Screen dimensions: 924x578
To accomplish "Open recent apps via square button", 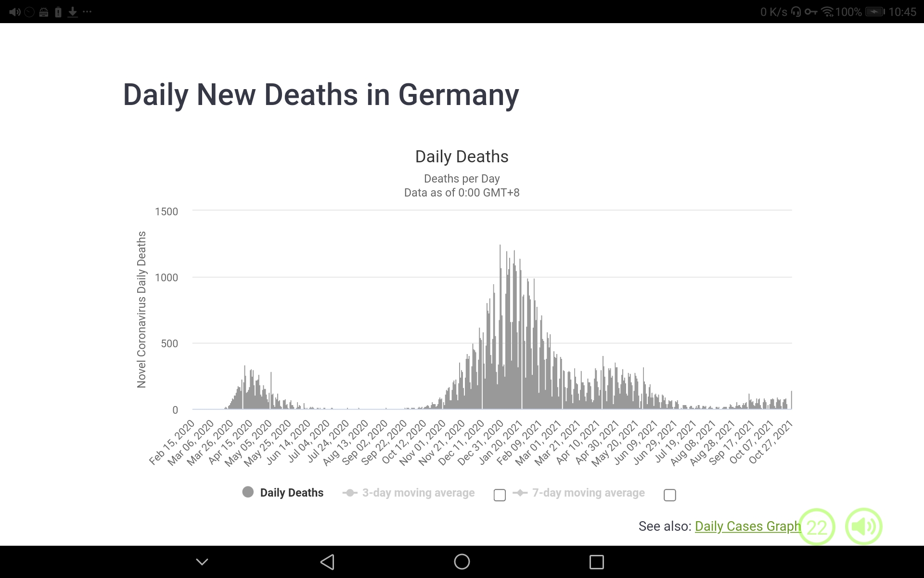I will (596, 562).
